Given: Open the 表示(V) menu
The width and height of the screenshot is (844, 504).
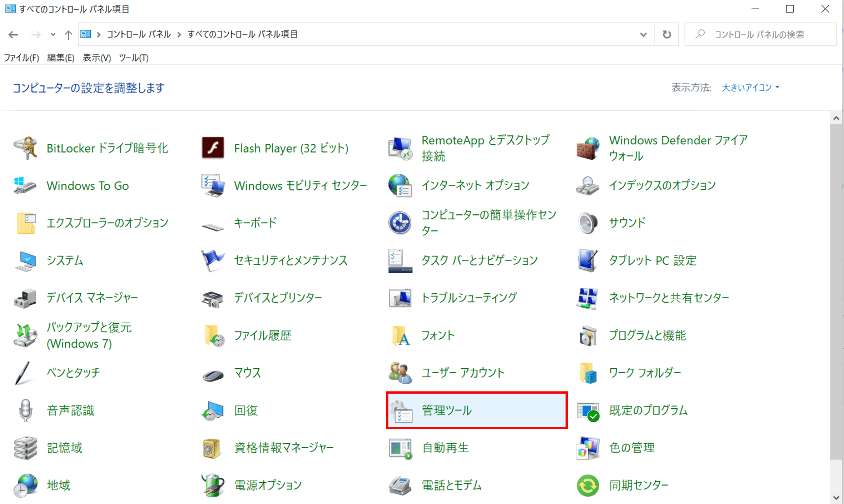Looking at the screenshot, I should coord(97,58).
